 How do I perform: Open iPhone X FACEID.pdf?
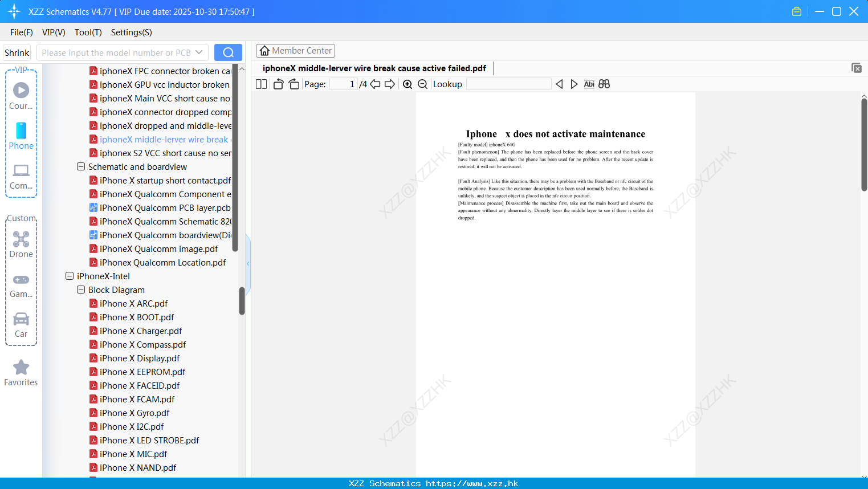point(135,385)
